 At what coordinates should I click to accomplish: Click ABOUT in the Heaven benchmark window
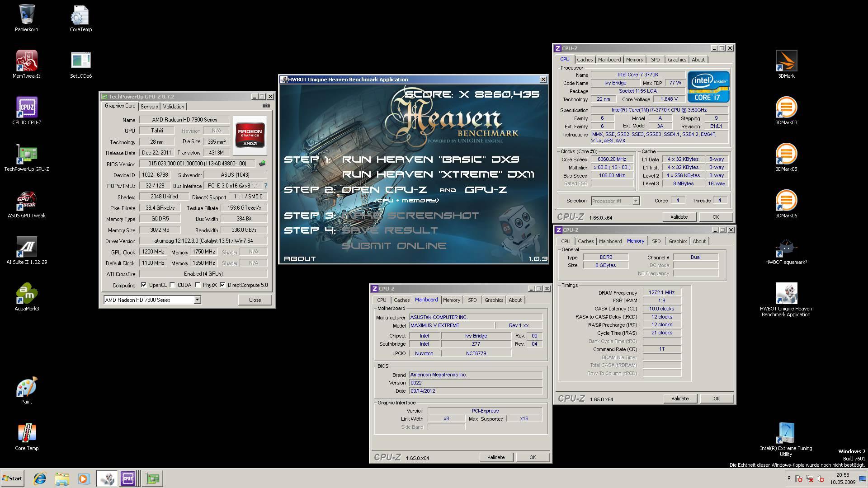300,258
